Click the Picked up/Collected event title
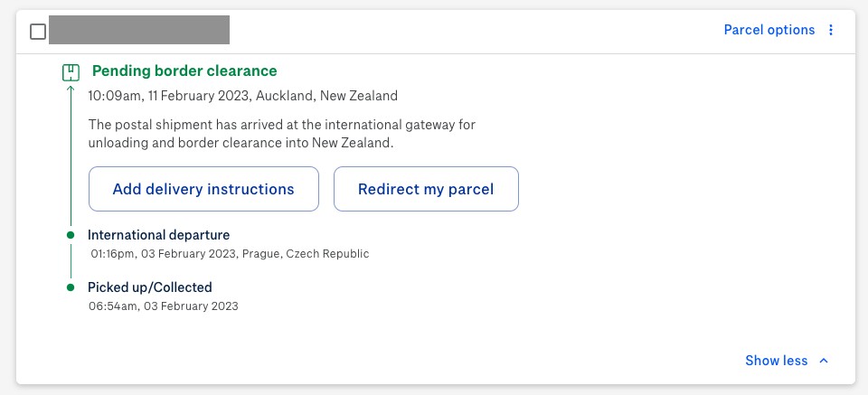 [x=149, y=287]
